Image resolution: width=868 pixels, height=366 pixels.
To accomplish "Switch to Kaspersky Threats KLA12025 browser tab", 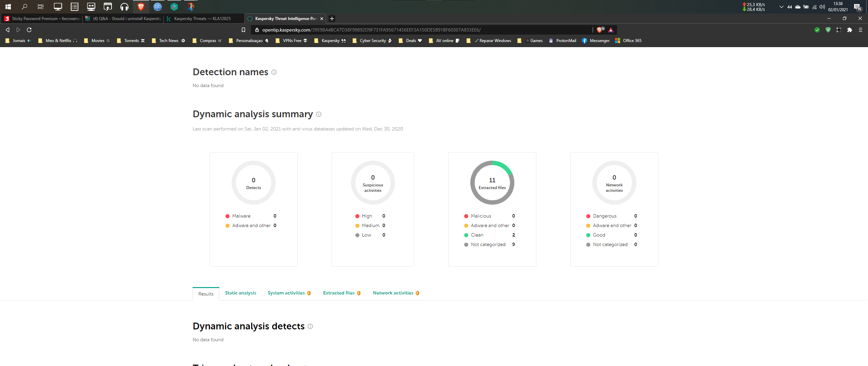I will point(202,19).
